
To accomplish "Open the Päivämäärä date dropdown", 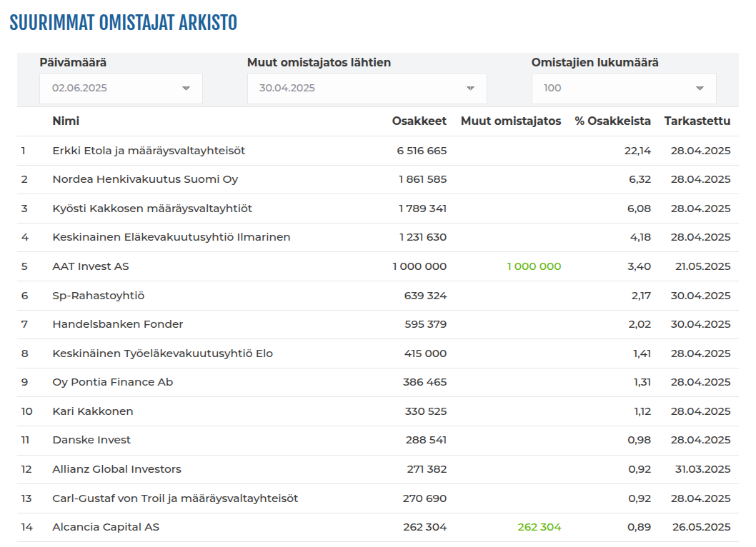I will (x=121, y=89).
